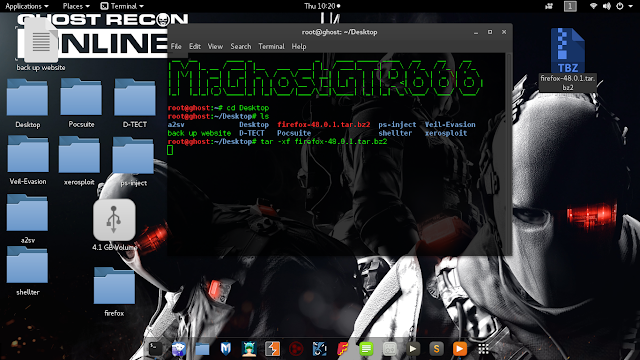This screenshot has height=360, width=640.
Task: Select the firefox-48.0.1.tar.bz2 archive on desktop
Action: click(568, 60)
